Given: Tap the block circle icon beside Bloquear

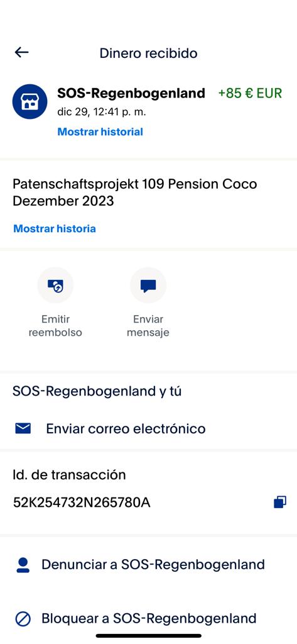Looking at the screenshot, I should (x=23, y=619).
